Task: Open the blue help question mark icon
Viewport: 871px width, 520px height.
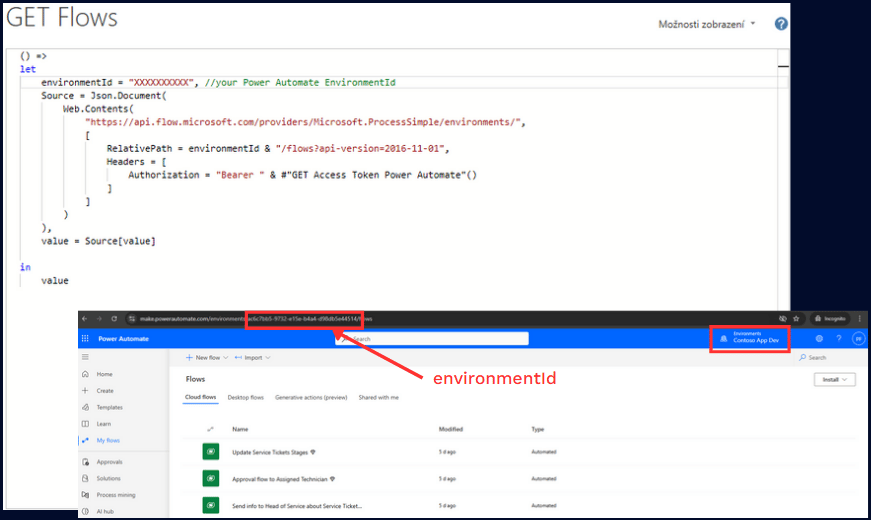Action: (x=781, y=24)
